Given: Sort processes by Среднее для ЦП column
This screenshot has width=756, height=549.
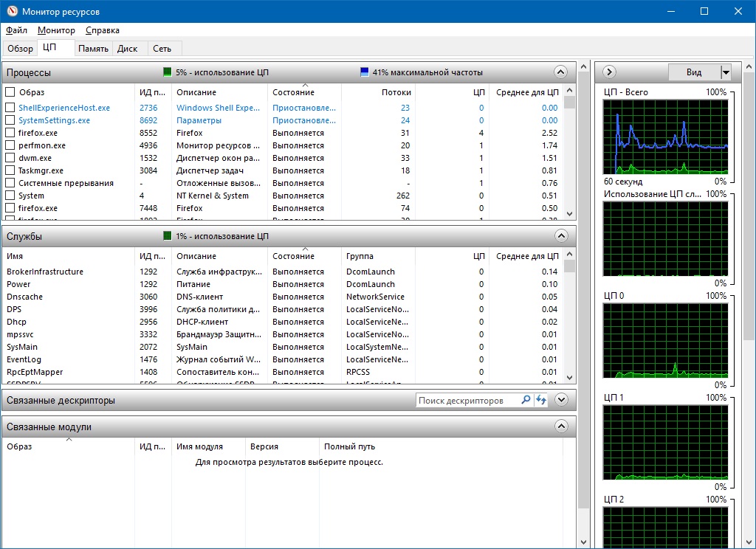Looking at the screenshot, I should [x=527, y=92].
